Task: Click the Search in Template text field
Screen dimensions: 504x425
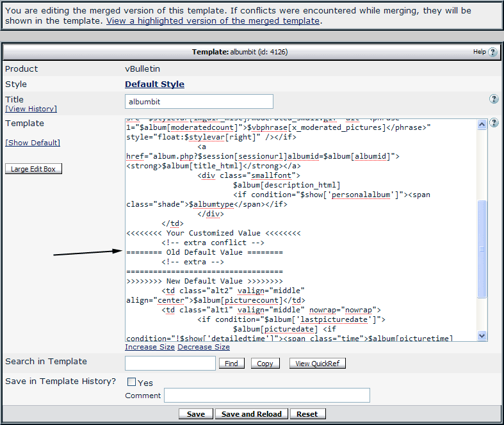Action: 170,364
